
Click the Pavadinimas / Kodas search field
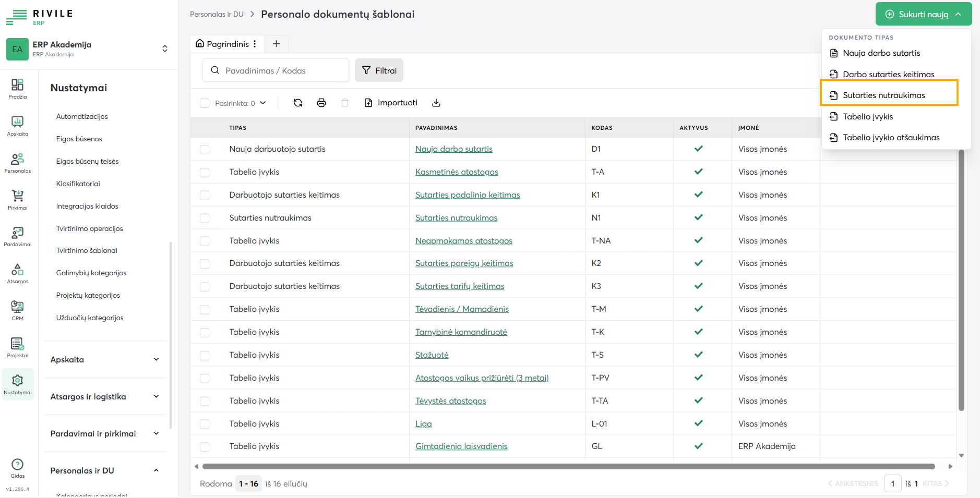pos(276,70)
